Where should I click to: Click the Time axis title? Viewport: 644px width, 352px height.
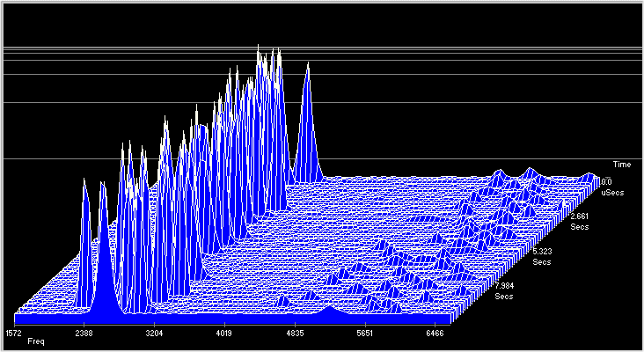[x=621, y=165]
